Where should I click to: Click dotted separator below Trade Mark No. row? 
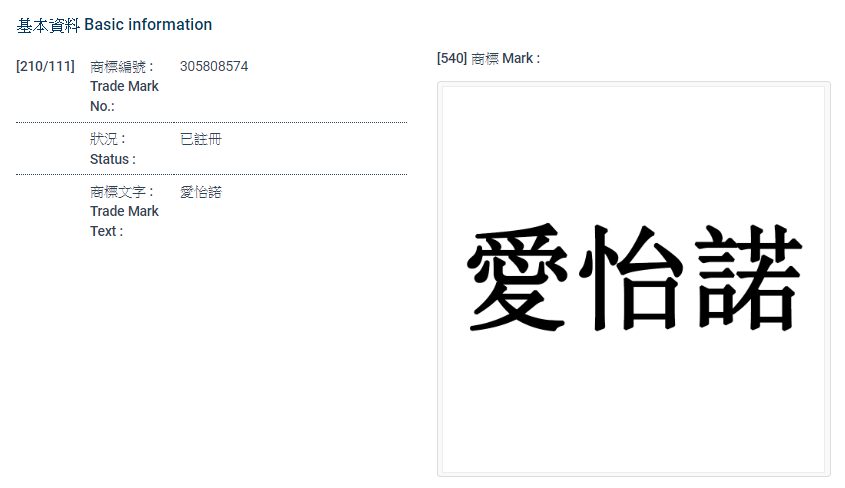pos(211,122)
